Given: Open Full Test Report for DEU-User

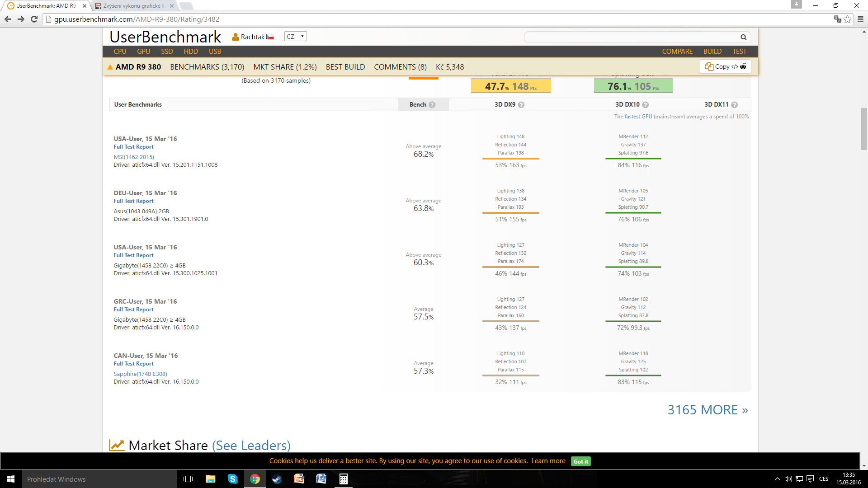Looking at the screenshot, I should (133, 201).
